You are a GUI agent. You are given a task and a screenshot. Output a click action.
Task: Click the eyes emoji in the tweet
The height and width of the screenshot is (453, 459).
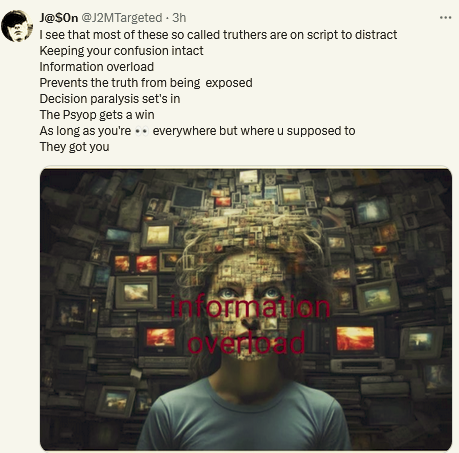142,131
